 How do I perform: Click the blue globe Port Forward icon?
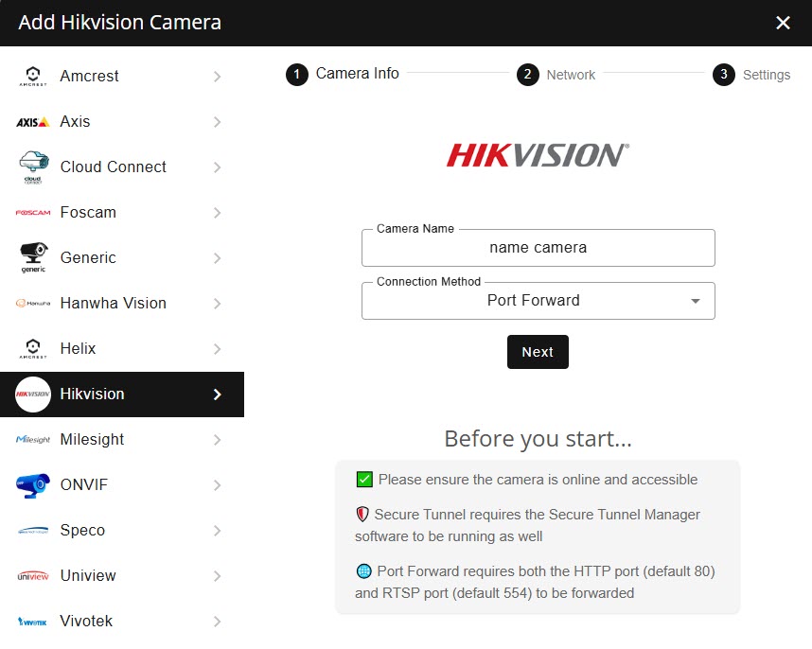pos(364,570)
